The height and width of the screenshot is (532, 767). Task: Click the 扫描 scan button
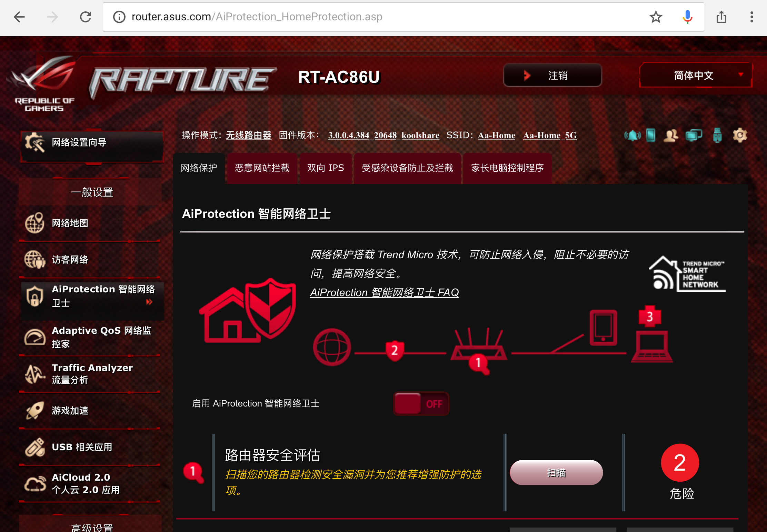point(556,472)
